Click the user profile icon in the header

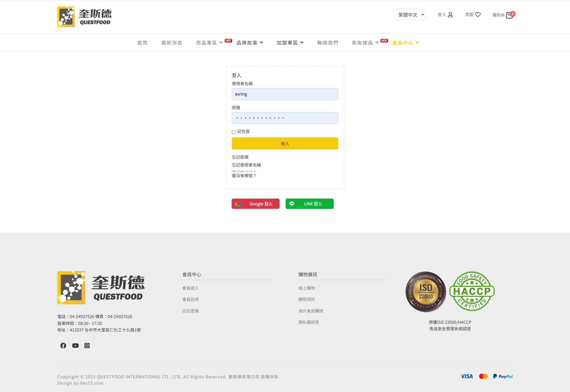[450, 15]
